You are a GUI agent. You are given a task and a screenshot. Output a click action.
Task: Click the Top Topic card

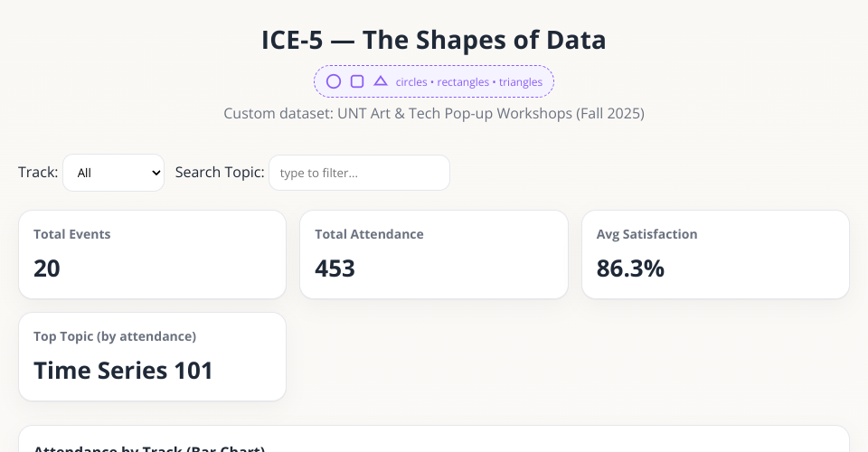pos(152,356)
